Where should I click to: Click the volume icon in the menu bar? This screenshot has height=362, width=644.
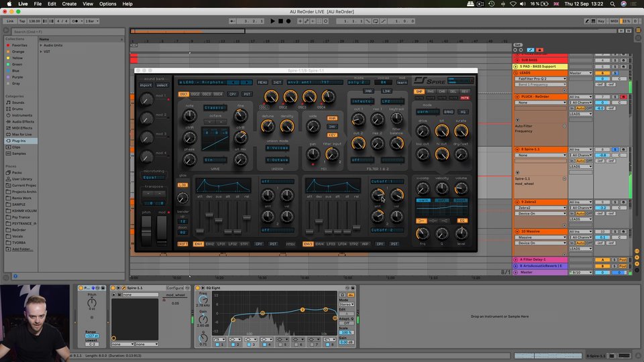tap(523, 4)
